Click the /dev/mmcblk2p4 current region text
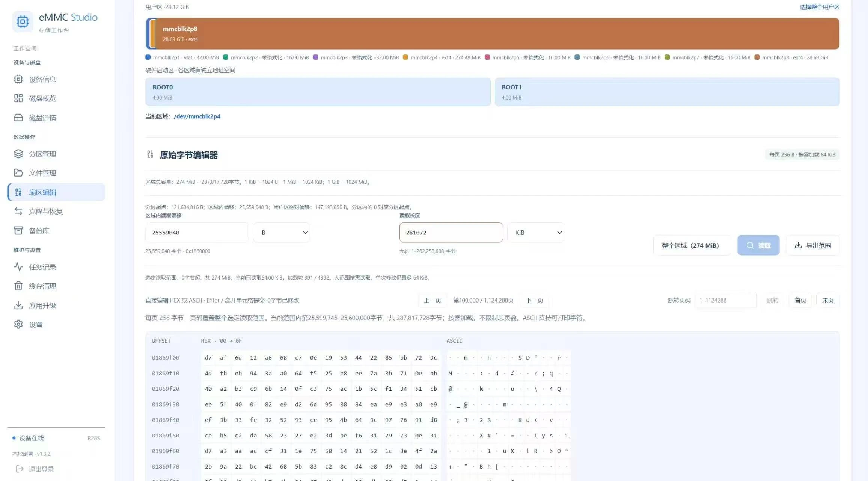The image size is (868, 481). pos(197,116)
